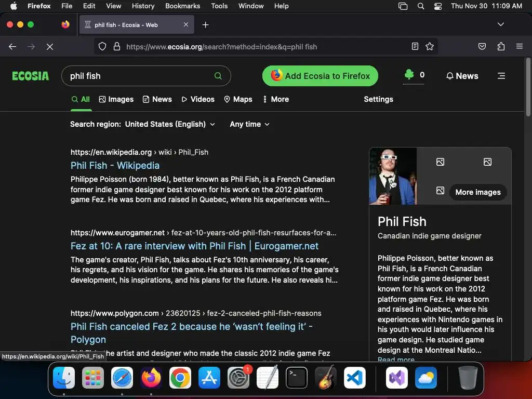The height and width of the screenshot is (399, 532).
Task: Switch to the Maps tab
Action: click(x=238, y=99)
